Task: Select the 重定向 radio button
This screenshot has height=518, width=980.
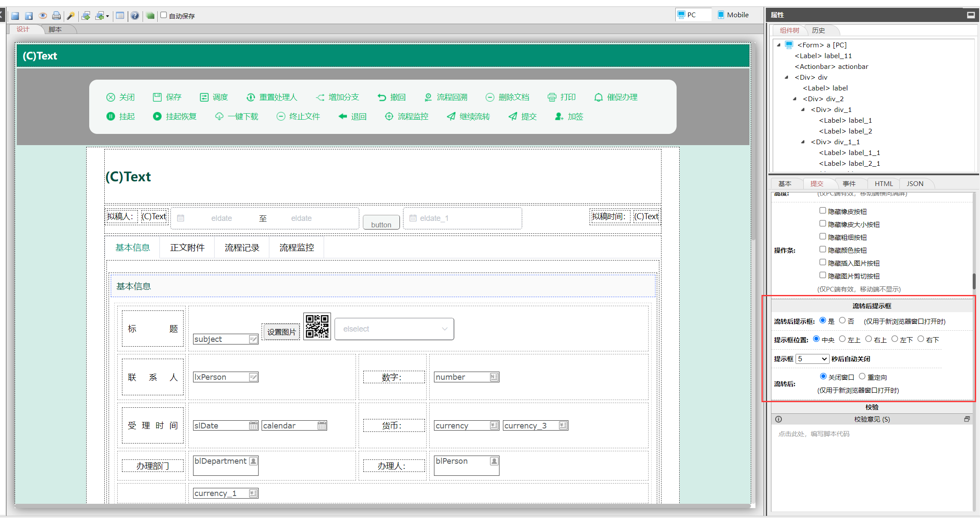Action: [862, 376]
